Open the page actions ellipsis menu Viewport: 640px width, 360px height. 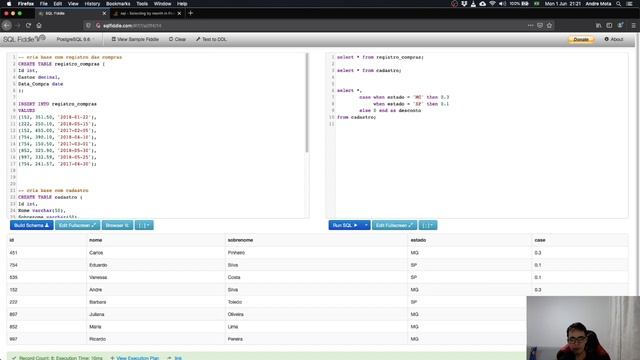(530, 25)
